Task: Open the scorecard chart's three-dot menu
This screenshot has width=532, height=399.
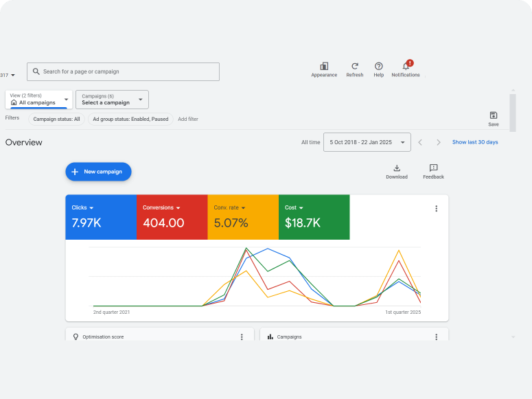Action: 436,209
